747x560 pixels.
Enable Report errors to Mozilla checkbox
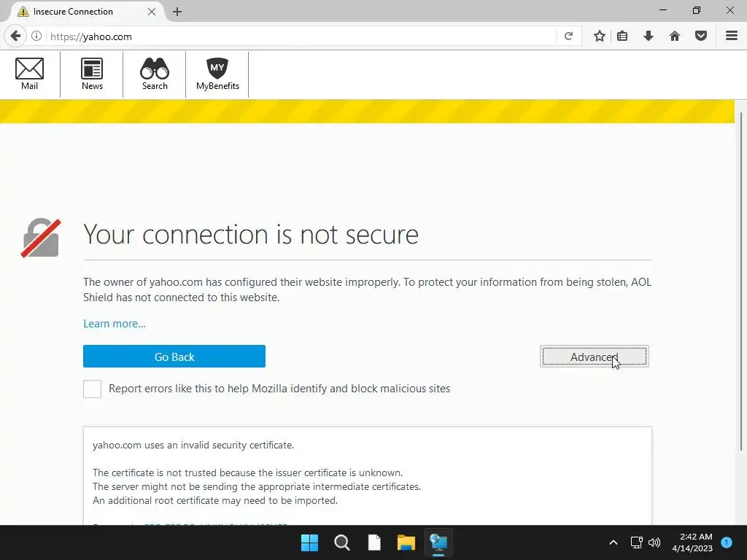tap(92, 389)
